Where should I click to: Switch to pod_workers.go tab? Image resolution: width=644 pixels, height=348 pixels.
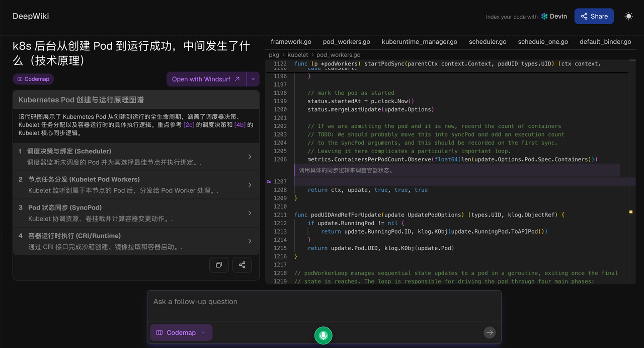(347, 42)
